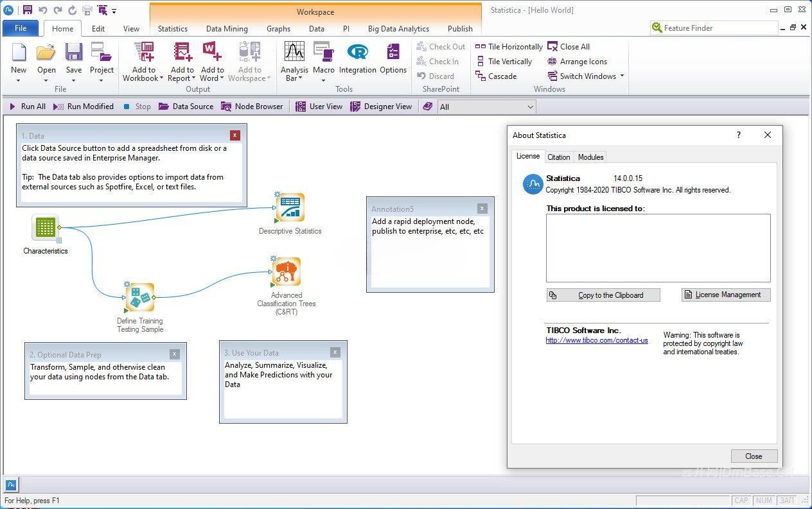Click the help question mark in About dialog
The width and height of the screenshot is (812, 509).
point(739,135)
